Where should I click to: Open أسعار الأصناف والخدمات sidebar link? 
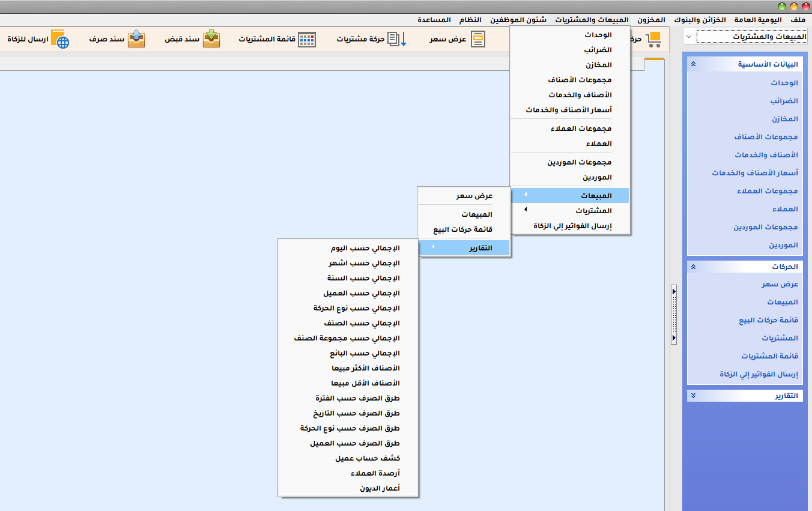(x=755, y=173)
